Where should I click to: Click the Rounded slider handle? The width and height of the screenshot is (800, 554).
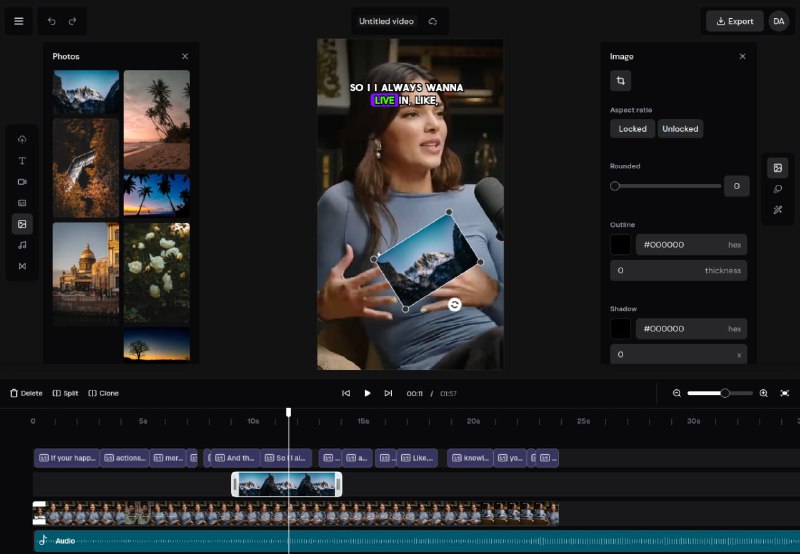[x=615, y=186]
